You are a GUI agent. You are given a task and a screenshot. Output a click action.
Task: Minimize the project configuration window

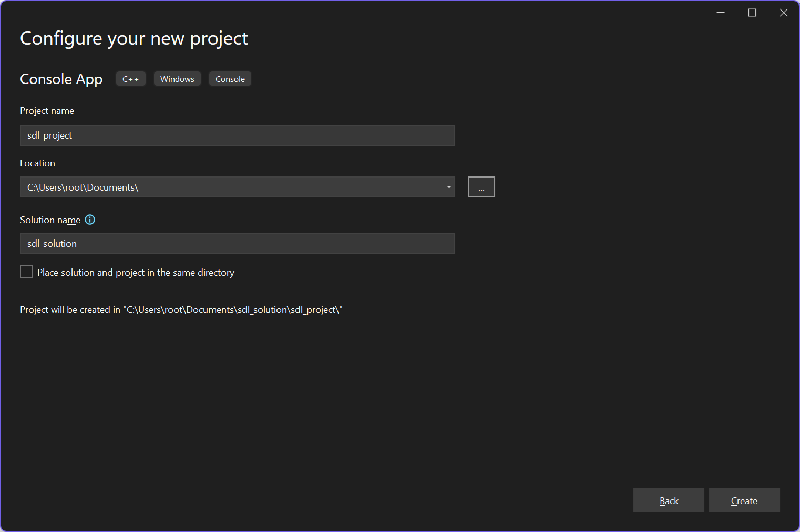[x=720, y=12]
